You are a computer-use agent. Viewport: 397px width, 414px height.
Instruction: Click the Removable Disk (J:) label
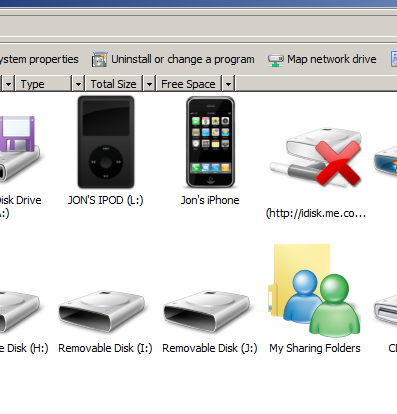coord(210,348)
